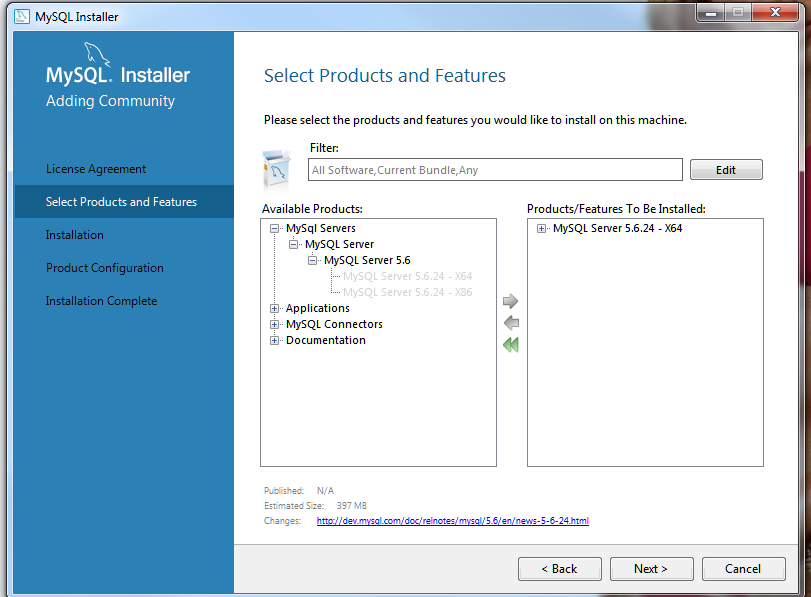This screenshot has height=597, width=811.
Task: Expand the Documentation tree node
Action: pos(275,340)
